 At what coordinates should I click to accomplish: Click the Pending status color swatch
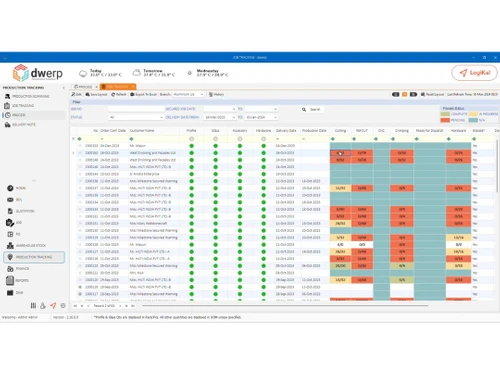pyautogui.click(x=445, y=120)
